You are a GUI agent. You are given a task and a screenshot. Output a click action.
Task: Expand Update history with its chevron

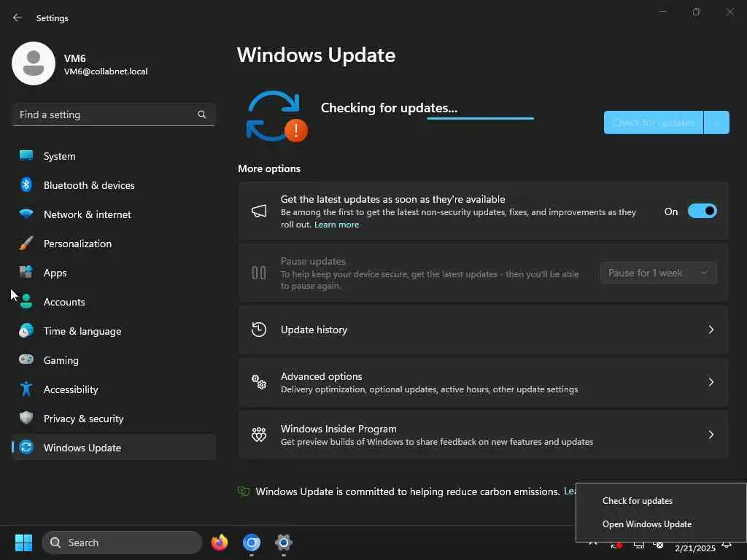click(711, 330)
